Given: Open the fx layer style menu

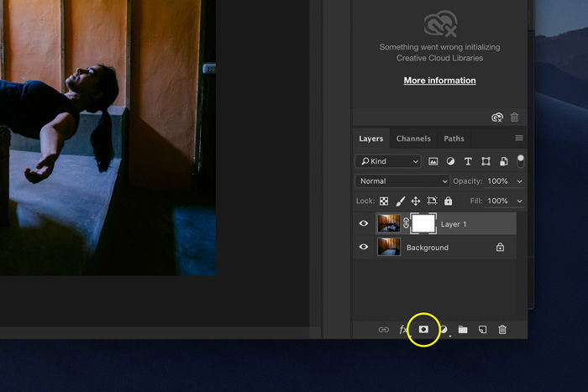Looking at the screenshot, I should point(403,329).
